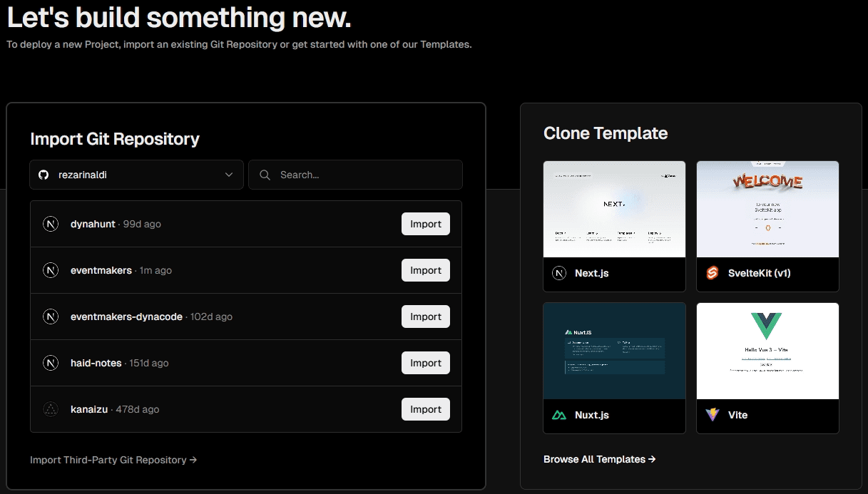Click the Vite template label

point(738,415)
